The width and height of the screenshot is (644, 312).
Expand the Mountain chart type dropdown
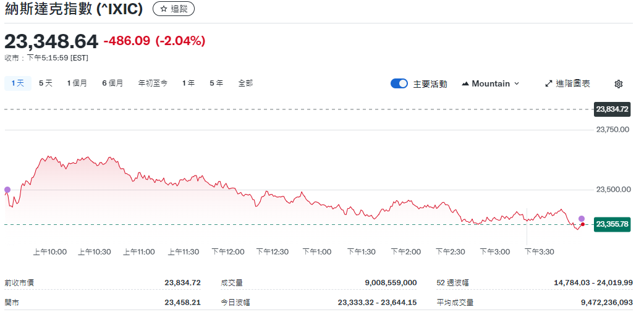(491, 83)
